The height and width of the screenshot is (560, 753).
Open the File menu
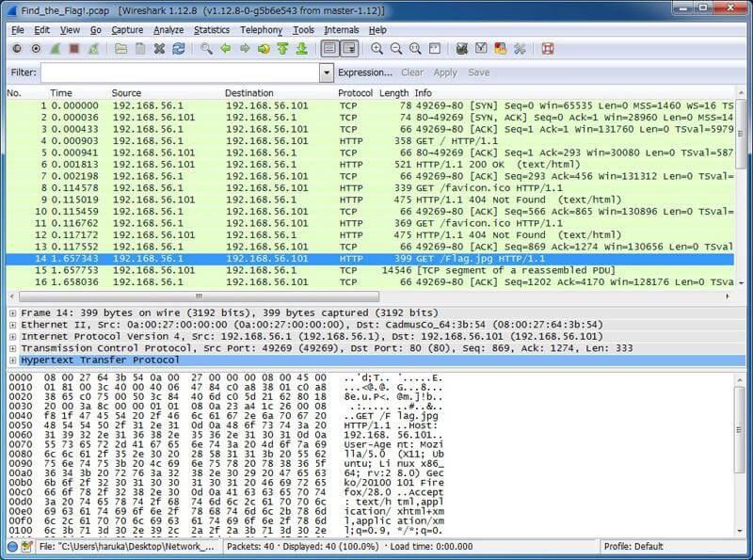tap(17, 30)
